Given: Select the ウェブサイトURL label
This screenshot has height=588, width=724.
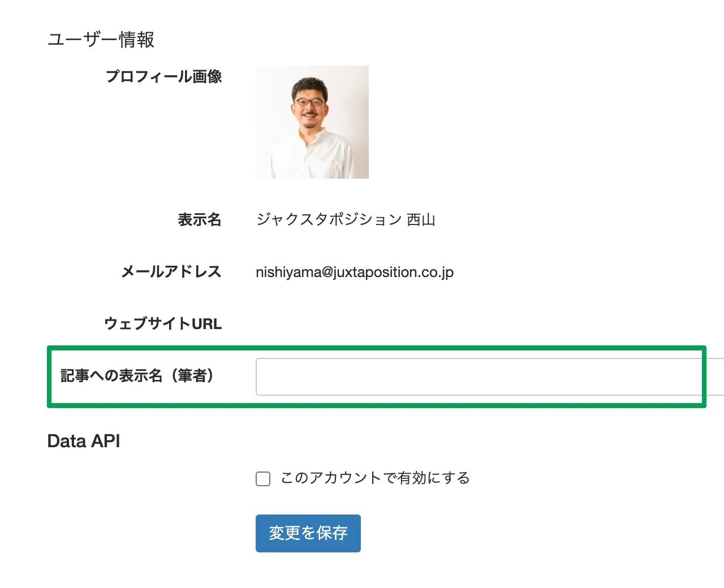Looking at the screenshot, I should pyautogui.click(x=163, y=324).
